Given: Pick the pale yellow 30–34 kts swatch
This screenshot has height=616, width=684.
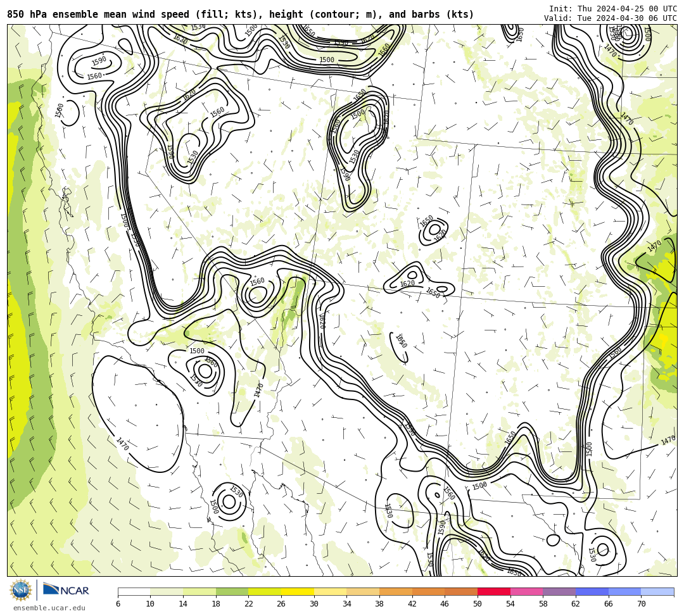Looking at the screenshot, I should point(330,591).
